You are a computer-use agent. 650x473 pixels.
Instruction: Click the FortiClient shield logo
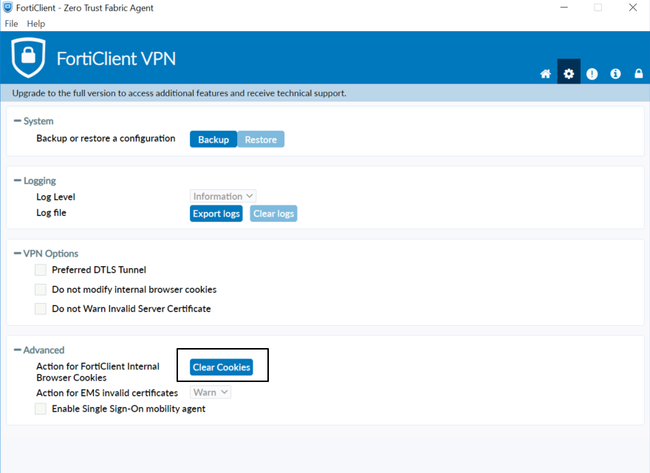point(28,58)
